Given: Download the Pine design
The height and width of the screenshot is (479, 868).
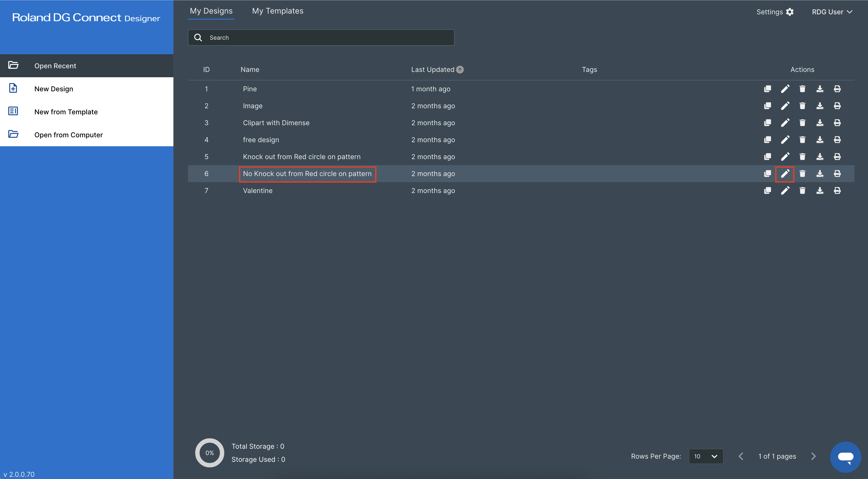Looking at the screenshot, I should tap(820, 89).
